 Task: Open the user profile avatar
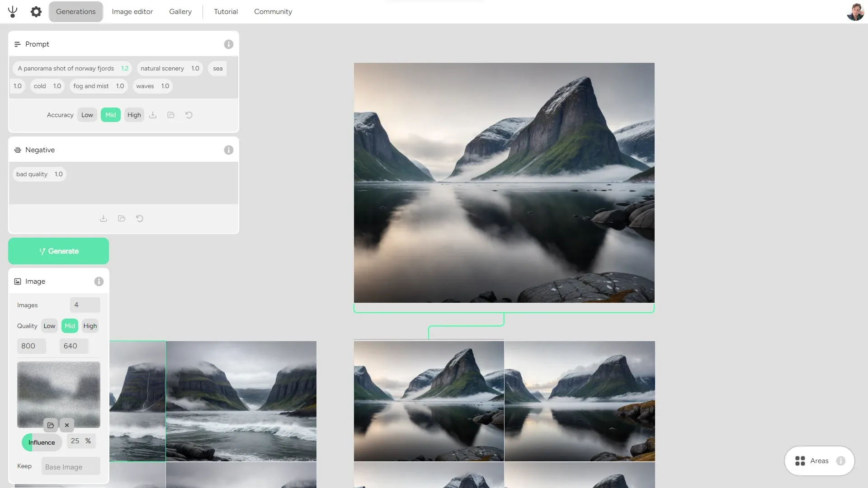tap(855, 12)
